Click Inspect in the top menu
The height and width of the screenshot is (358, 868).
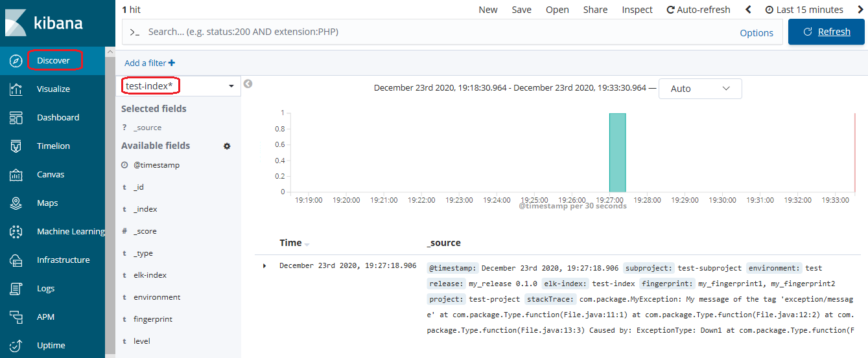coord(637,10)
